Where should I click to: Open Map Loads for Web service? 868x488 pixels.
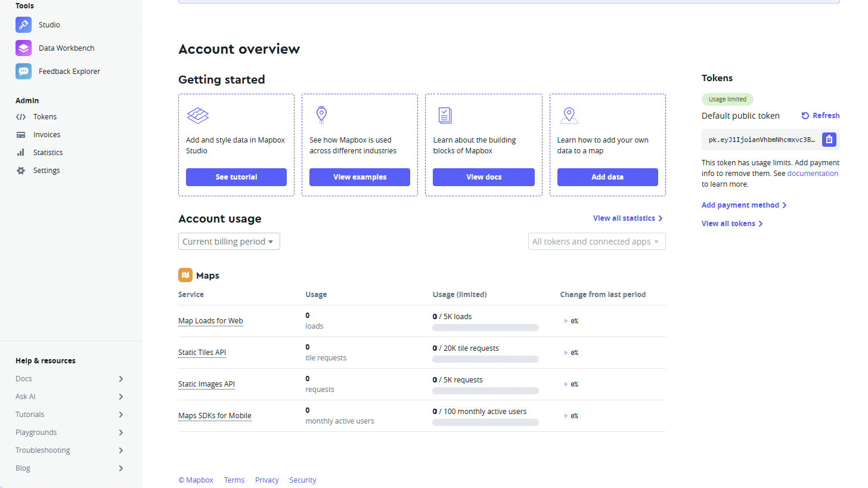[210, 321]
